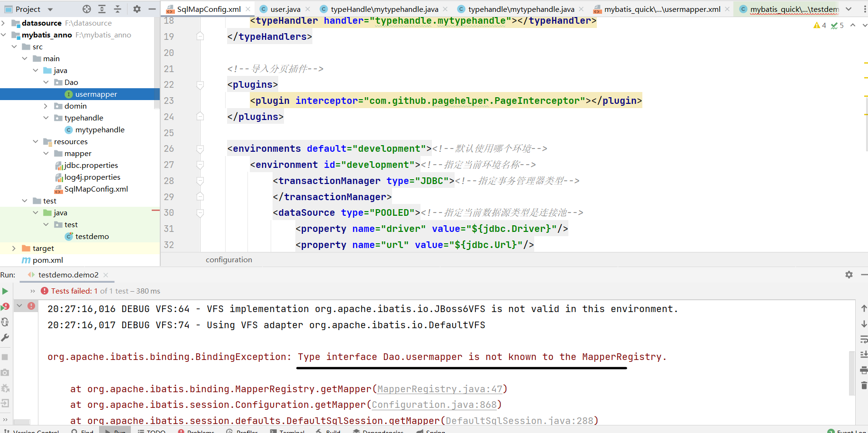Screen dimensions: 868x433
Task: Open Configuration.java:868 from the stack trace
Action: [434, 405]
